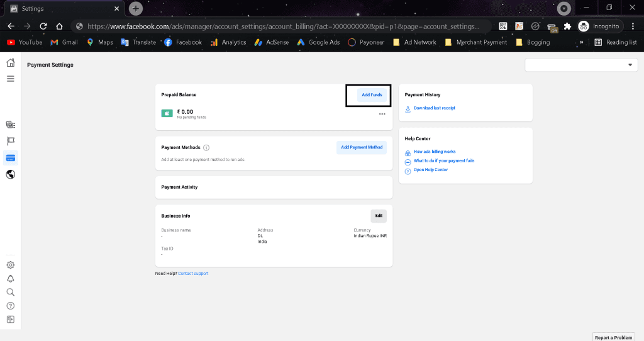Open Chrome's three-dot menu
644x341 pixels.
tap(633, 26)
